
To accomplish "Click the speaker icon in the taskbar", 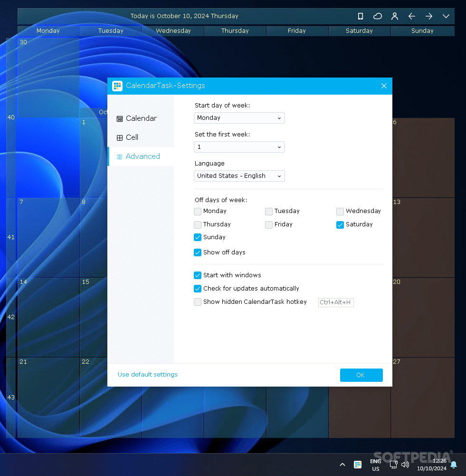I will (x=405, y=465).
